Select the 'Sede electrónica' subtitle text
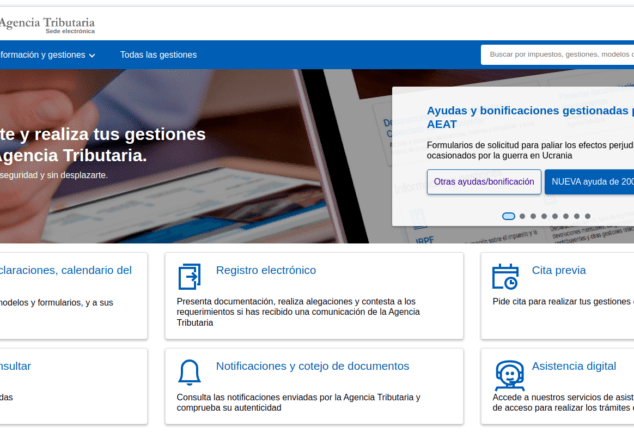 70,31
